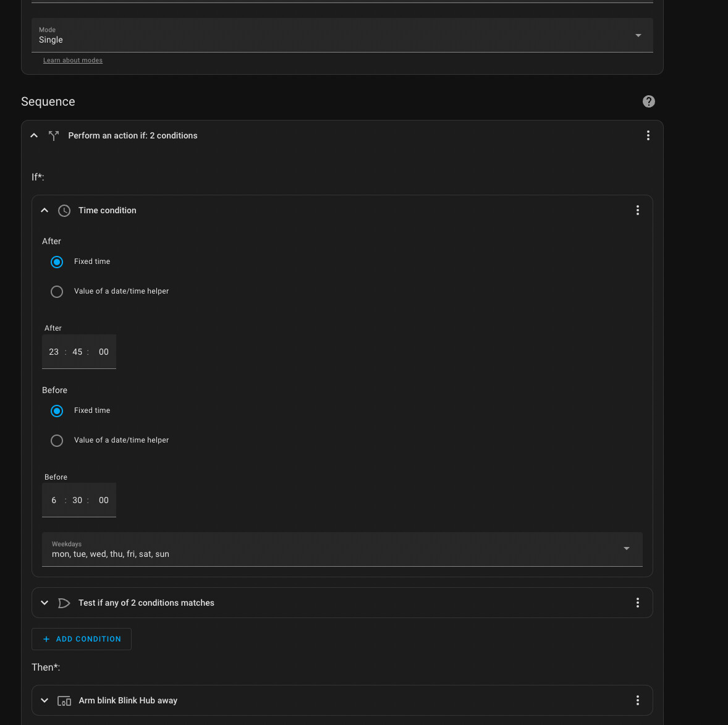Open overflow menu for Perform an action if
The width and height of the screenshot is (728, 725).
point(648,135)
